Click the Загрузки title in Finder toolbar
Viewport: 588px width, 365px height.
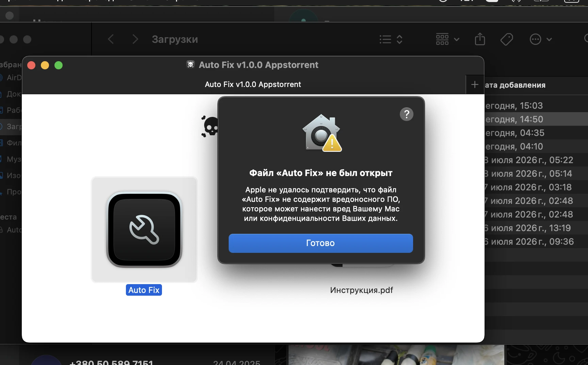point(175,39)
